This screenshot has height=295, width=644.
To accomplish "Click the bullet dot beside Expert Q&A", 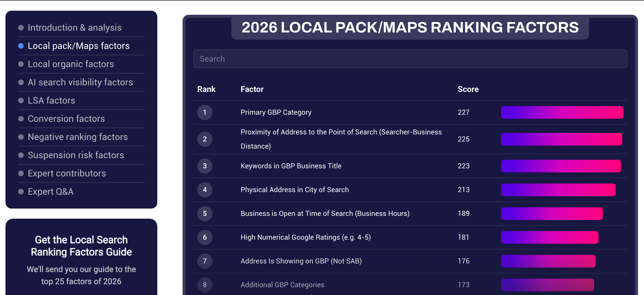I will 21,192.
